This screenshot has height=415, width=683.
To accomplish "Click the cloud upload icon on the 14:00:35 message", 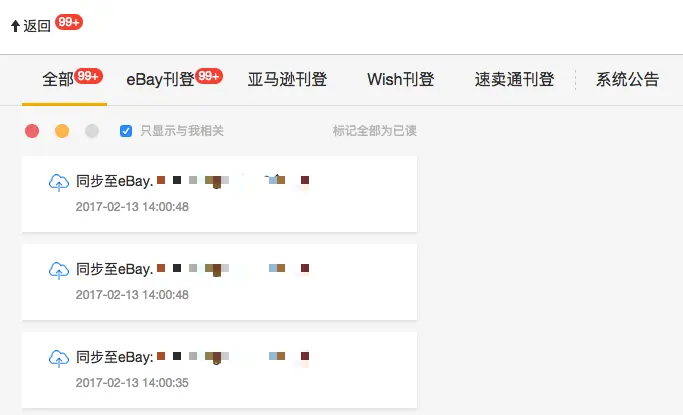I will (x=59, y=358).
